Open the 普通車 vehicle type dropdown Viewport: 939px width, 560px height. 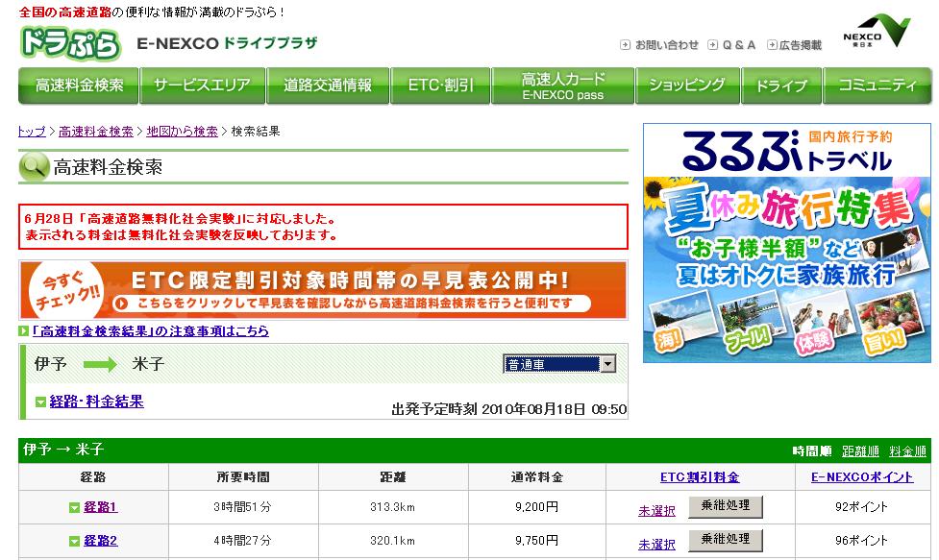tap(559, 364)
